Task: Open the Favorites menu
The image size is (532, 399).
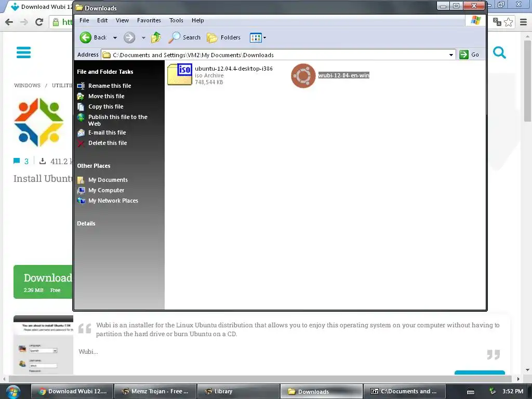Action: coord(149,20)
